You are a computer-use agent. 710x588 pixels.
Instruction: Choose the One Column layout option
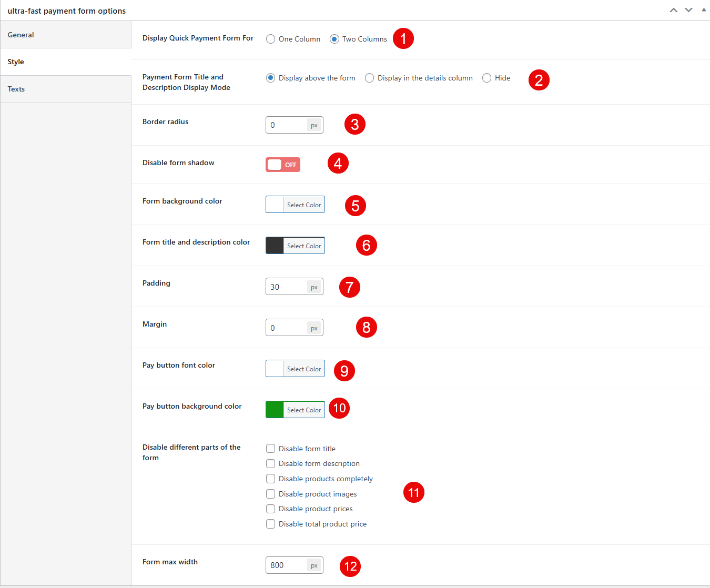(x=271, y=39)
